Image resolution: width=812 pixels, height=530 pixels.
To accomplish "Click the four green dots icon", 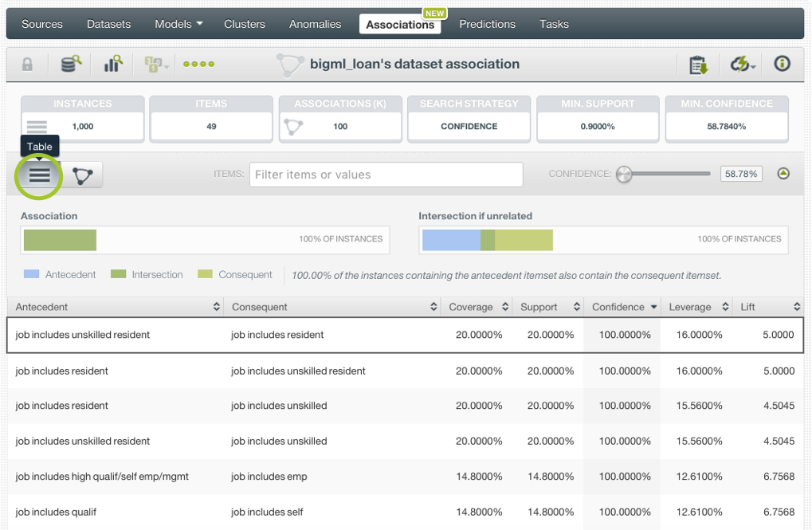I will (199, 65).
